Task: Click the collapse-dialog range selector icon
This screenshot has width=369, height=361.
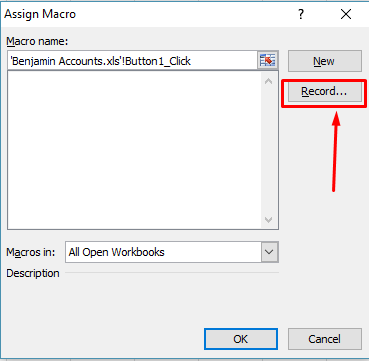Action: (268, 61)
